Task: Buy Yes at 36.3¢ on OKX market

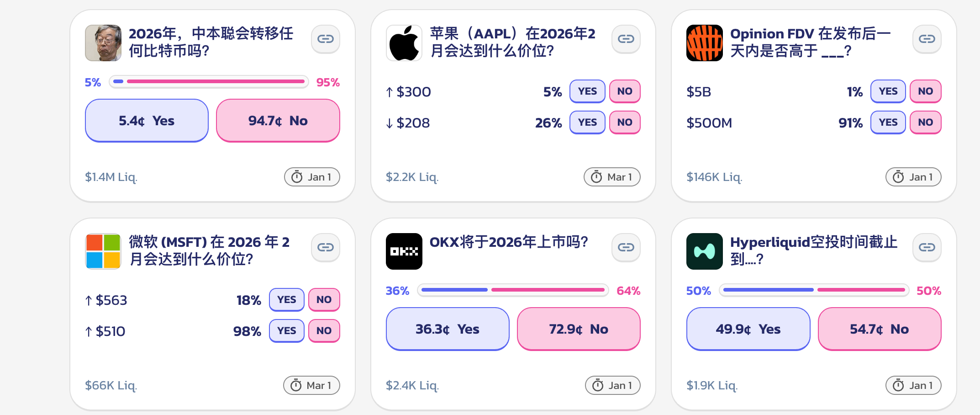Action: tap(447, 329)
